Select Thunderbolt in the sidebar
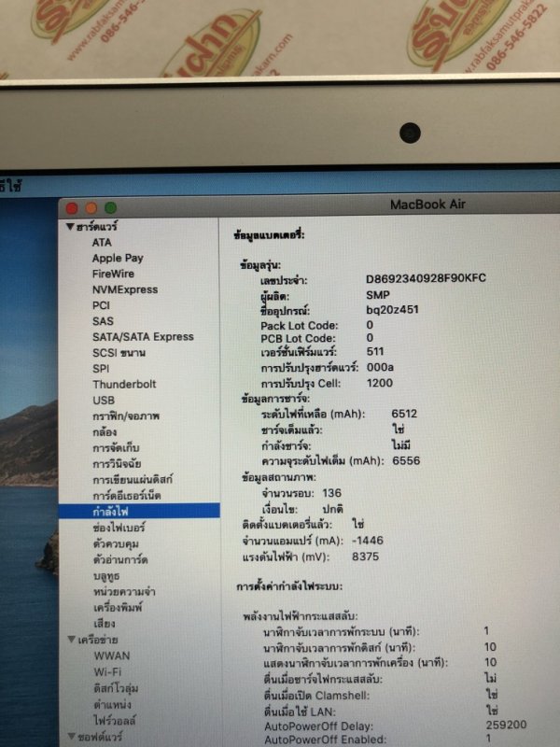 point(124,385)
